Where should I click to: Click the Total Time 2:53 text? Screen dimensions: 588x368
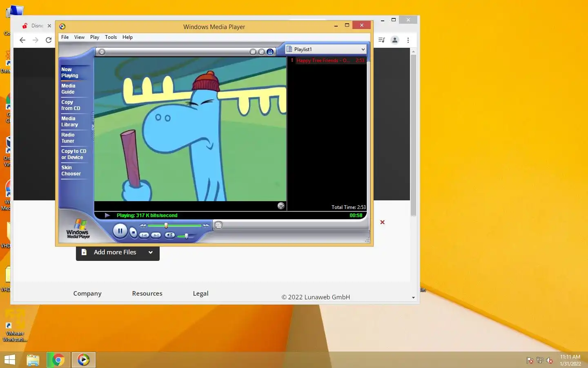(348, 207)
